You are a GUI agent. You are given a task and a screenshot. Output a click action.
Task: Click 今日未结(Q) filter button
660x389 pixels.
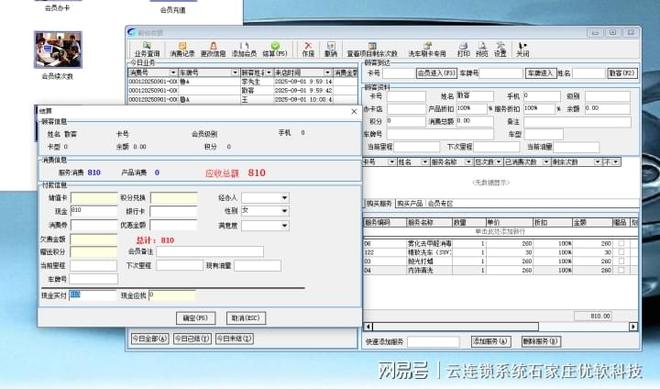tap(234, 338)
